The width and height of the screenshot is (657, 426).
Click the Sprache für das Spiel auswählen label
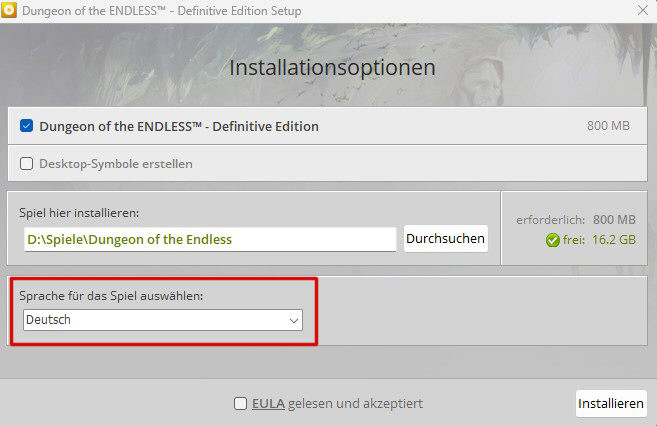click(111, 296)
